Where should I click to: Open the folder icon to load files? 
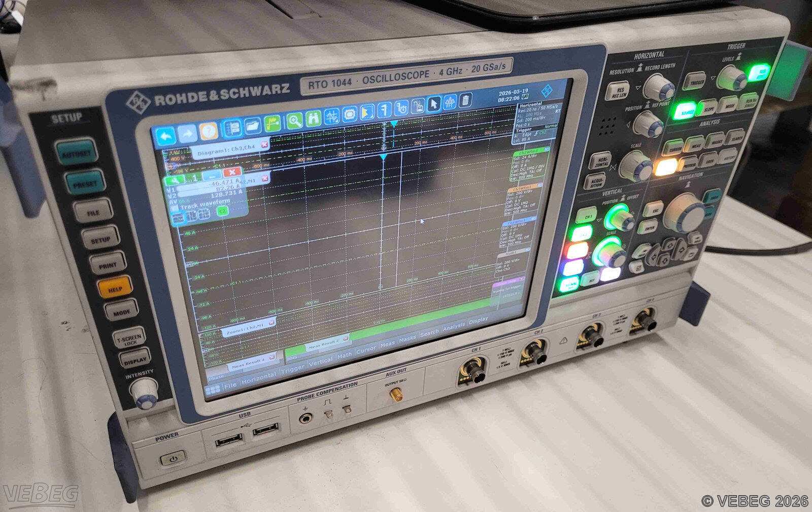click(253, 125)
